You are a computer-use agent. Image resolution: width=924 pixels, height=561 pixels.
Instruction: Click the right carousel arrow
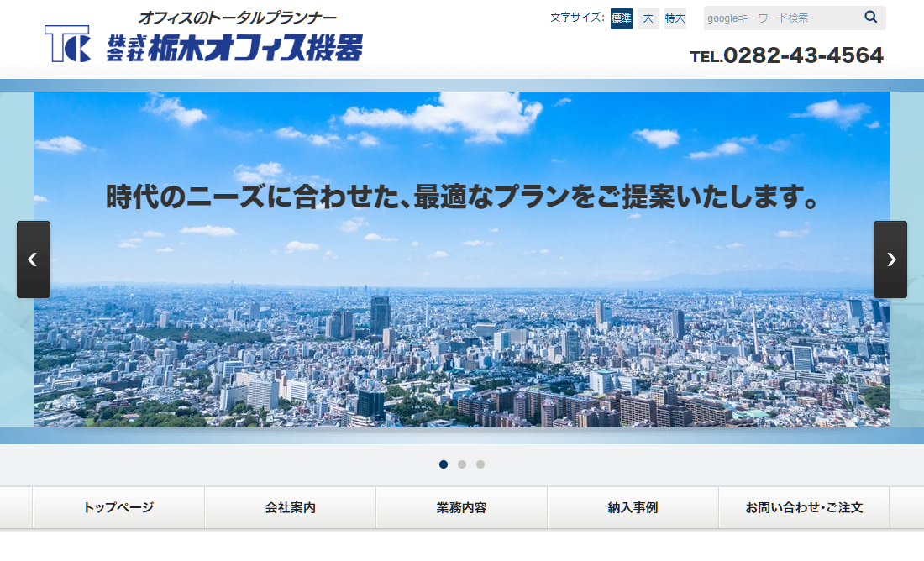click(890, 260)
